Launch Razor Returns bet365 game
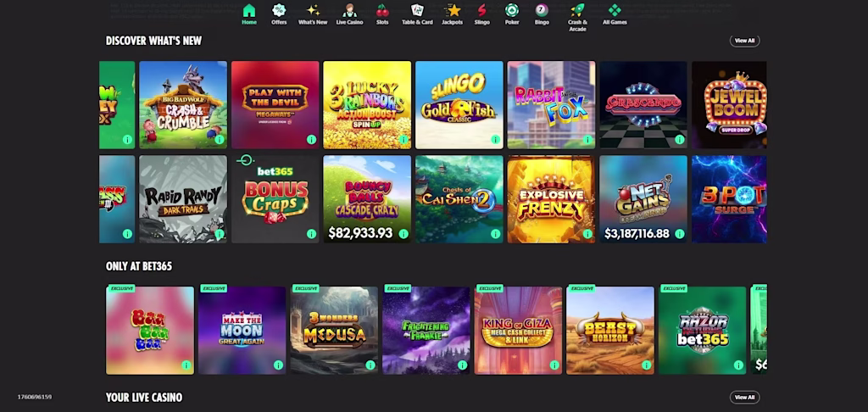Screen dimensions: 868x412 (x=702, y=330)
